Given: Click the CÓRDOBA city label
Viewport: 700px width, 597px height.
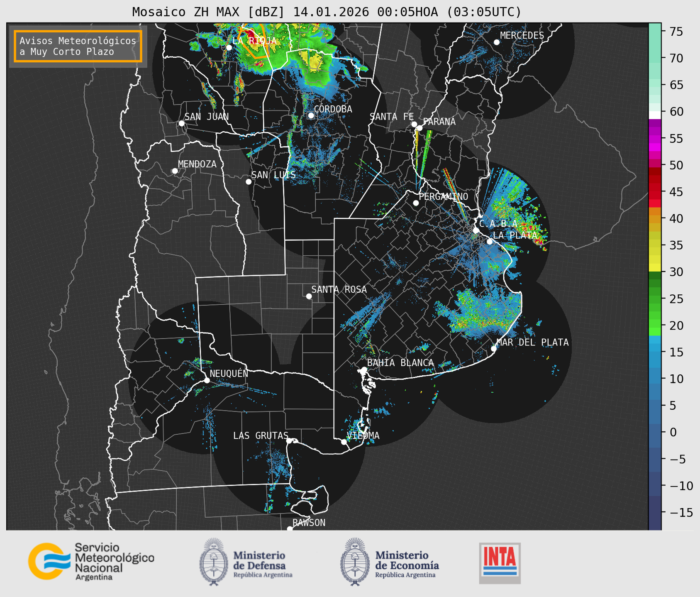Looking at the screenshot, I should [x=333, y=109].
